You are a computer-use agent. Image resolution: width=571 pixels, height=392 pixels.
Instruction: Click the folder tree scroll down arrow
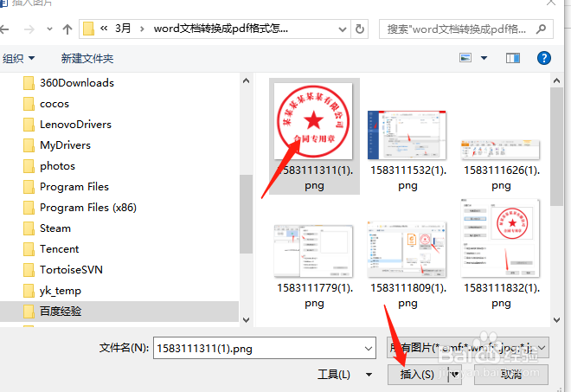point(247,320)
